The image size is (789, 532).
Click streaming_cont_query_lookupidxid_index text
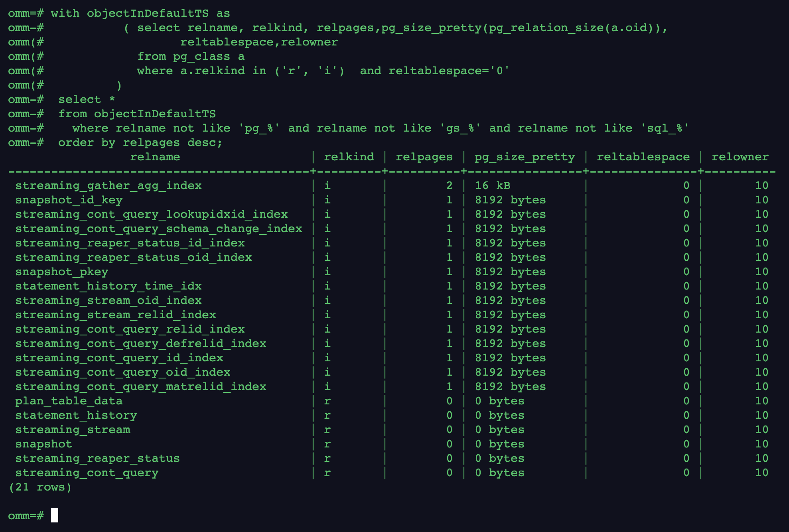pos(152,215)
